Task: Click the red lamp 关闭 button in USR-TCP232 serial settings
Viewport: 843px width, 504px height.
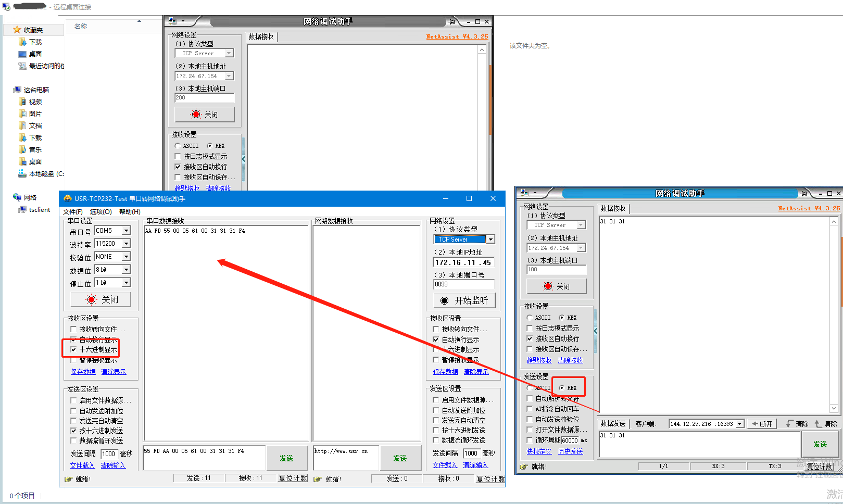Action: [100, 299]
